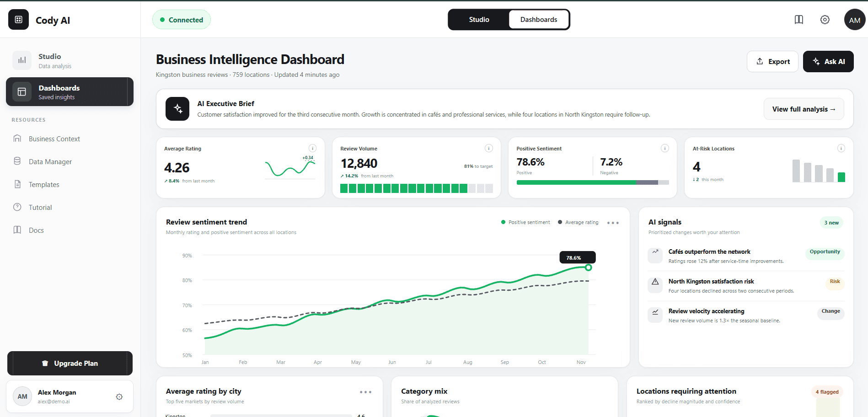Image resolution: width=868 pixels, height=417 pixels.
Task: Click the 7.2% Negative value
Action: point(611,162)
